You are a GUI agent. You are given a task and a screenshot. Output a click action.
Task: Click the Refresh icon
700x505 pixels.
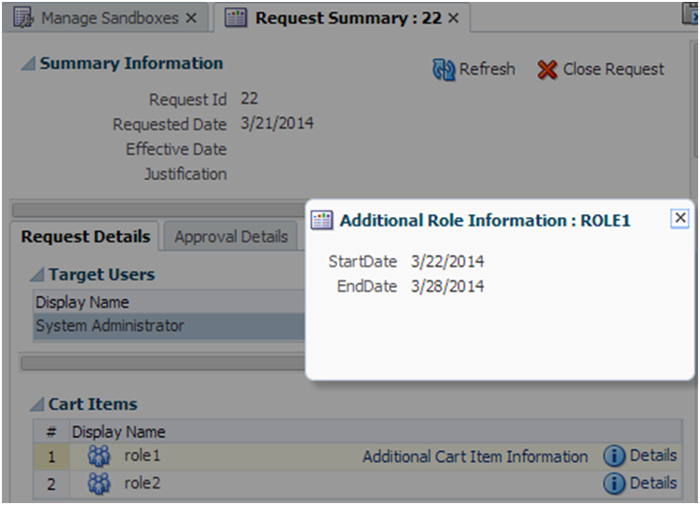[443, 69]
